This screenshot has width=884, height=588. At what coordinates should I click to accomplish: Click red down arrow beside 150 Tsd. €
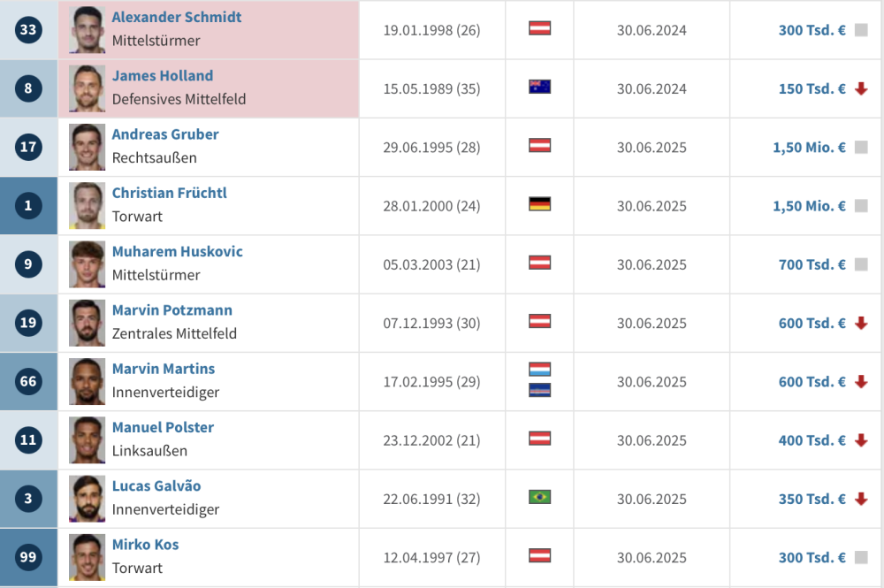pyautogui.click(x=861, y=88)
